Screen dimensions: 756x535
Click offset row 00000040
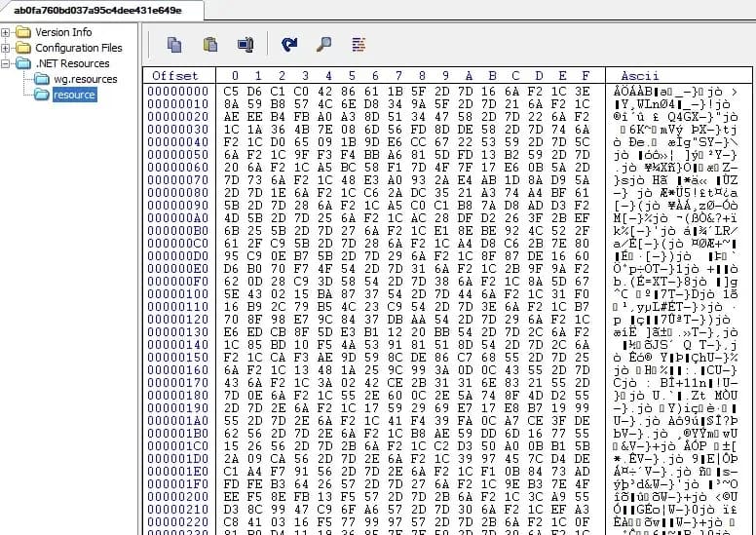click(178, 142)
